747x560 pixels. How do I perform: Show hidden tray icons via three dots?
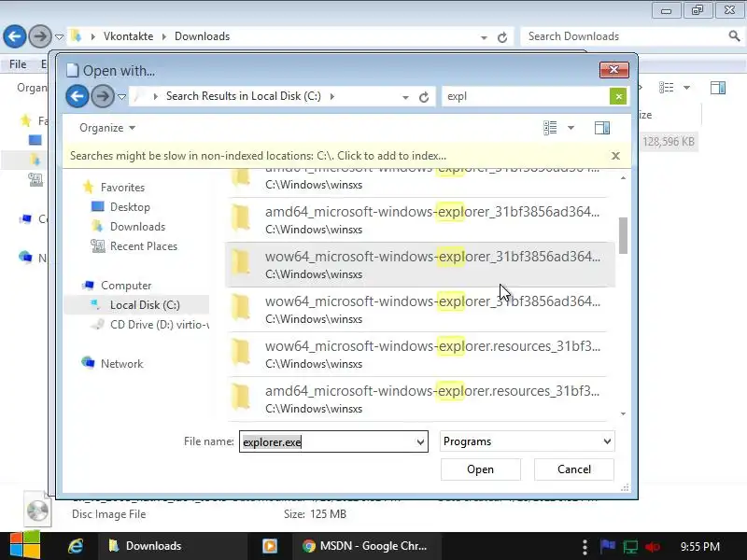585,547
